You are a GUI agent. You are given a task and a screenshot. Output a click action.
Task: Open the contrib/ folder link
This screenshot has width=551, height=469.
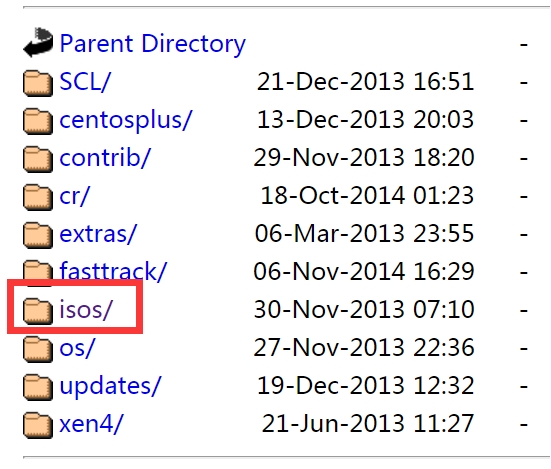pyautogui.click(x=105, y=157)
